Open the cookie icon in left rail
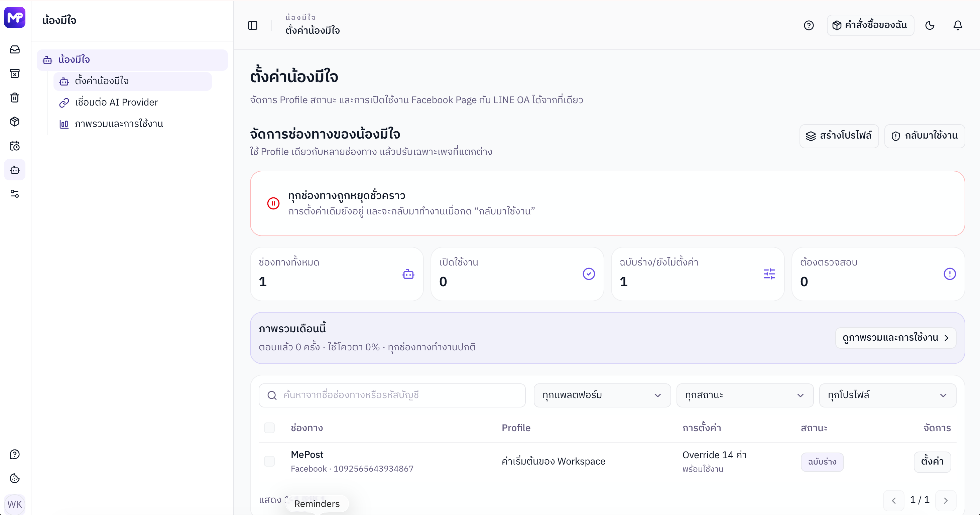Image resolution: width=980 pixels, height=515 pixels. click(x=15, y=479)
